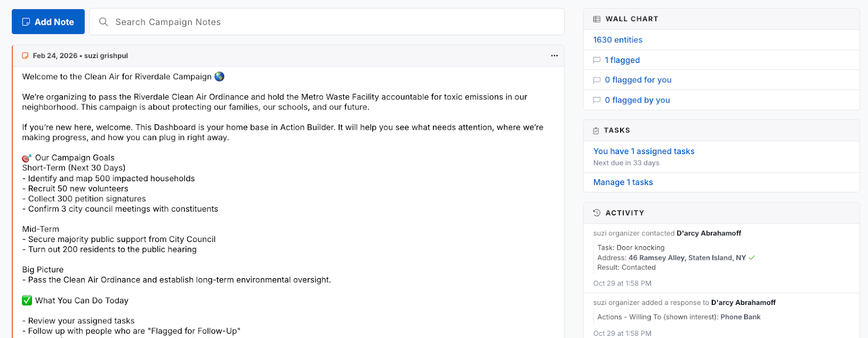The width and height of the screenshot is (868, 338).
Task: Open the 0 flagged by you link
Action: (637, 100)
